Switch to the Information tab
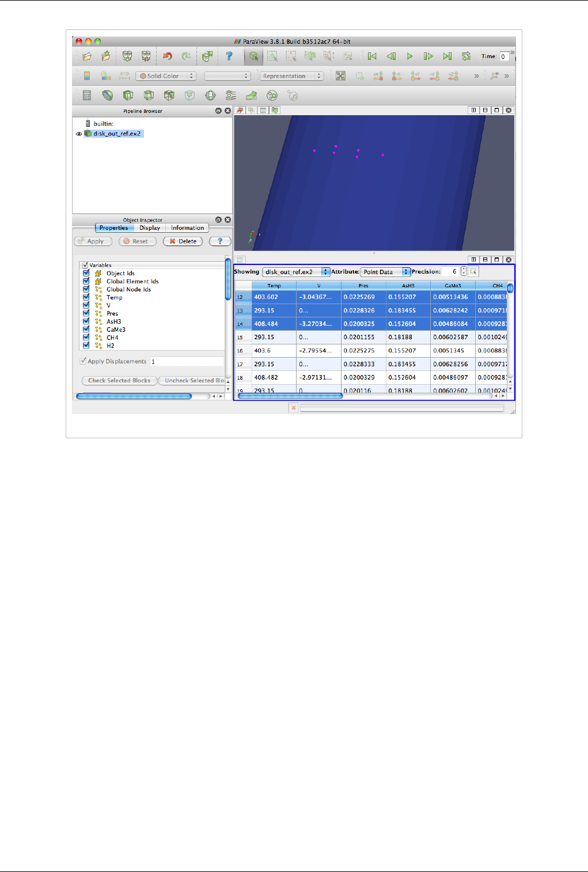 point(187,228)
